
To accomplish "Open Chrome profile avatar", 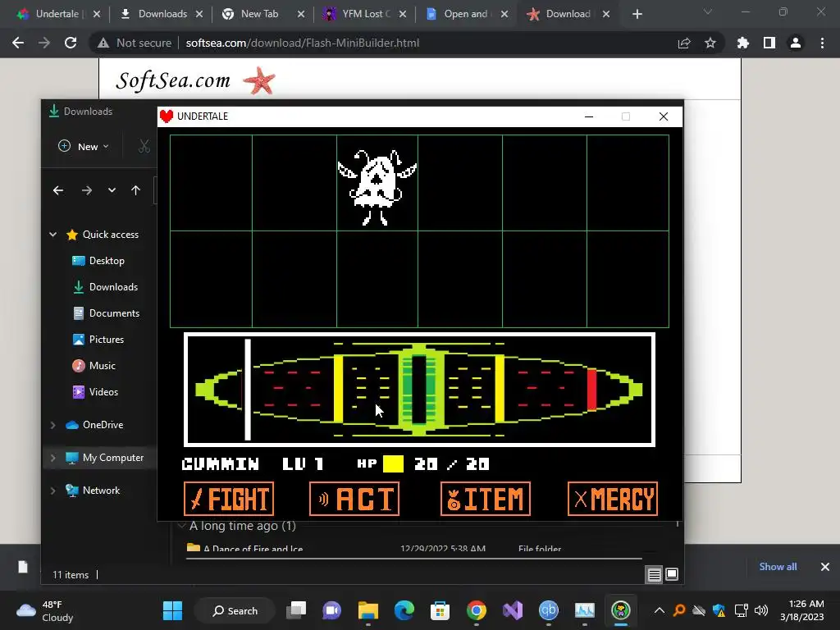I will [x=796, y=43].
